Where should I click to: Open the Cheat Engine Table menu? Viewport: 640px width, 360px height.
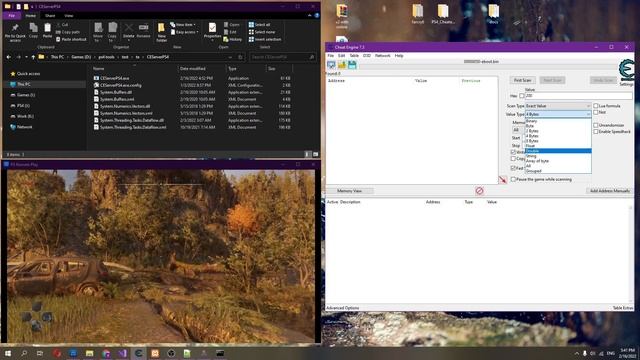tap(354, 56)
